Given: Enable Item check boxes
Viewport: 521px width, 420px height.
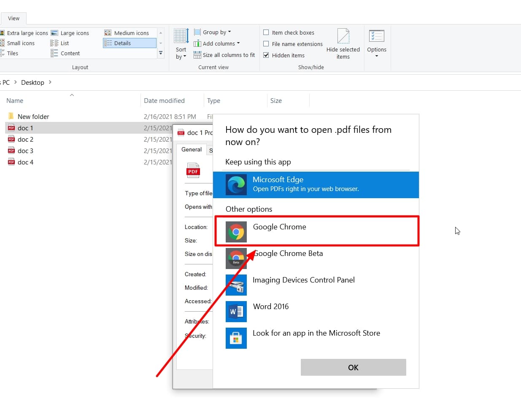Looking at the screenshot, I should (266, 32).
